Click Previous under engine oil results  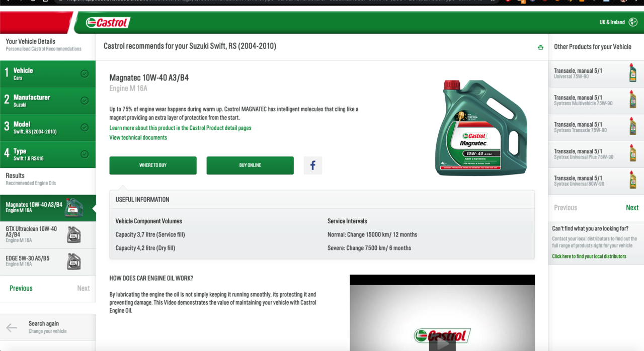point(21,288)
